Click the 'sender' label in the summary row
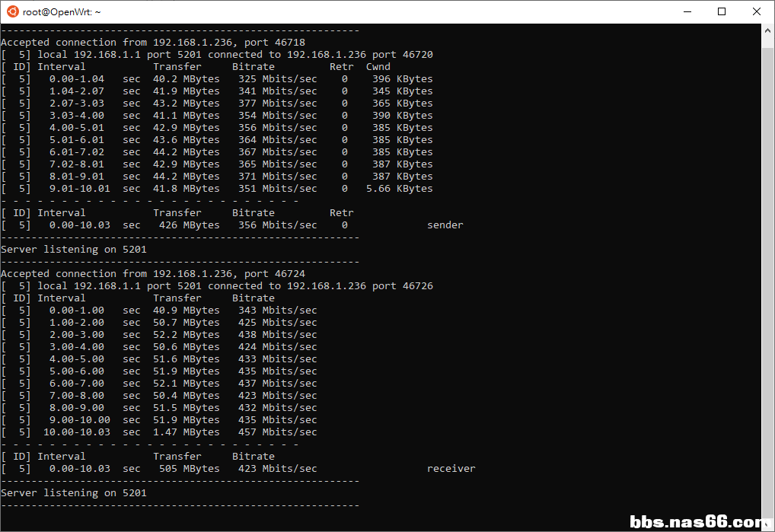 [445, 225]
